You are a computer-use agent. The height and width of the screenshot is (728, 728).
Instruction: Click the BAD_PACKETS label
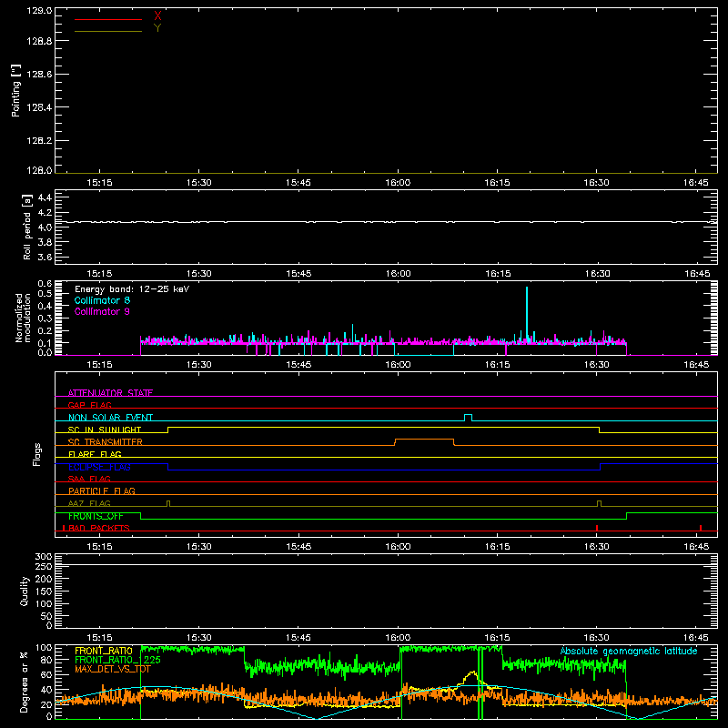(99, 528)
